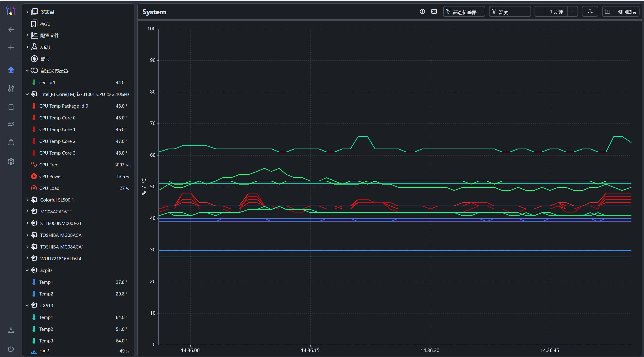This screenshot has width=644, height=357.
Task: Click the 14:36:15 time axis label
Action: pyautogui.click(x=310, y=350)
